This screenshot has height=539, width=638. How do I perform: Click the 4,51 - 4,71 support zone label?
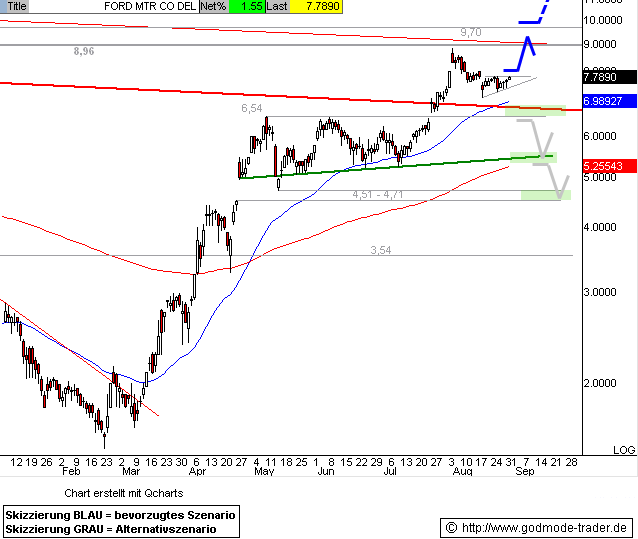[x=376, y=194]
